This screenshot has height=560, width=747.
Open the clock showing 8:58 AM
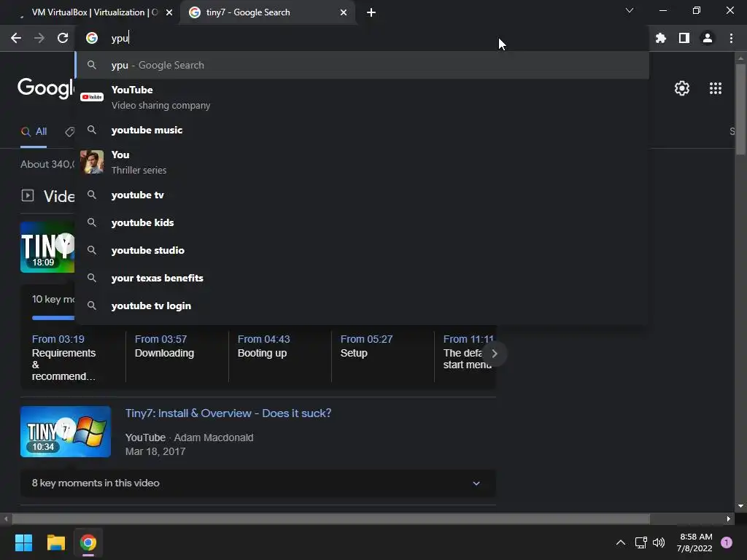pyautogui.click(x=694, y=542)
